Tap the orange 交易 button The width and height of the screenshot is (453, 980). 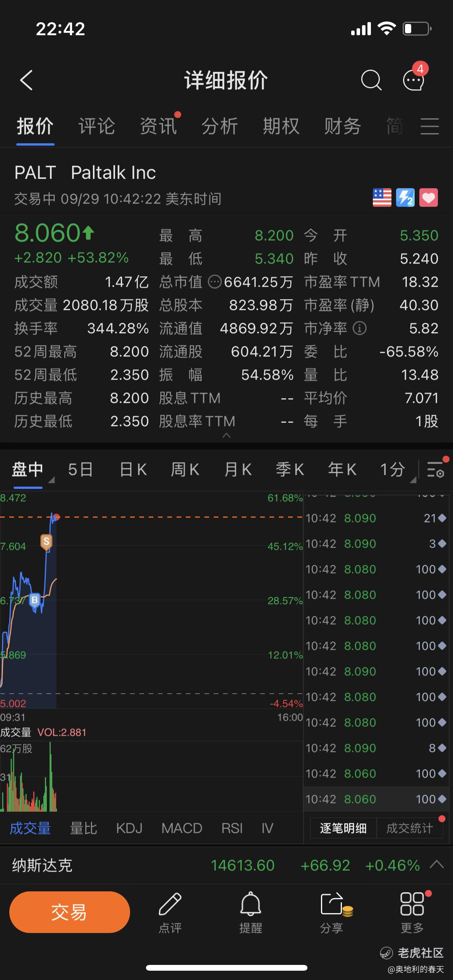(70, 912)
